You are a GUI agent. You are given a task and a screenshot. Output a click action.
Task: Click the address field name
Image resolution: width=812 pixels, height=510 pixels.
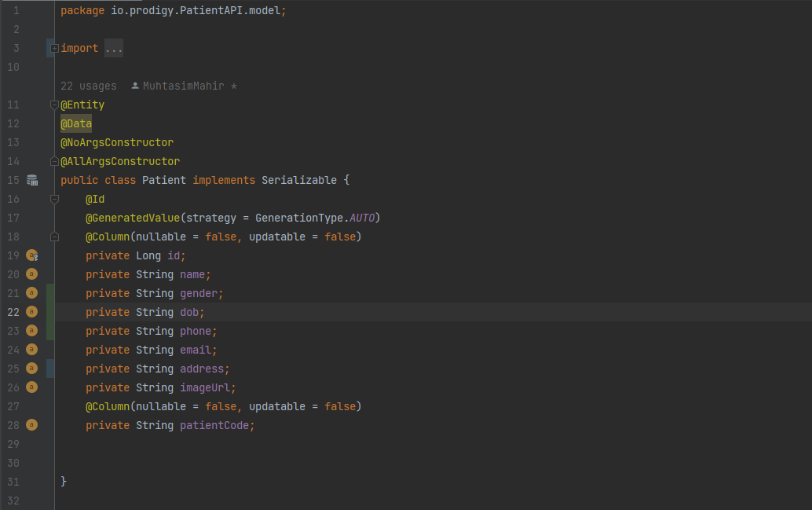click(202, 369)
